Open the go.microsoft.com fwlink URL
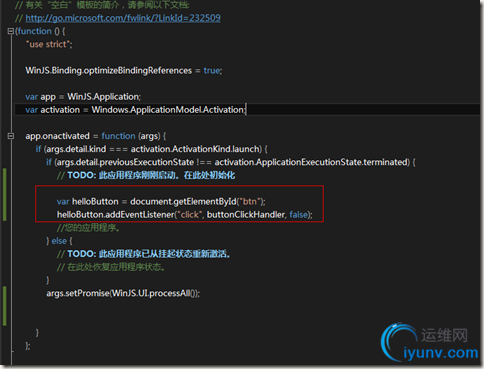 pos(123,18)
